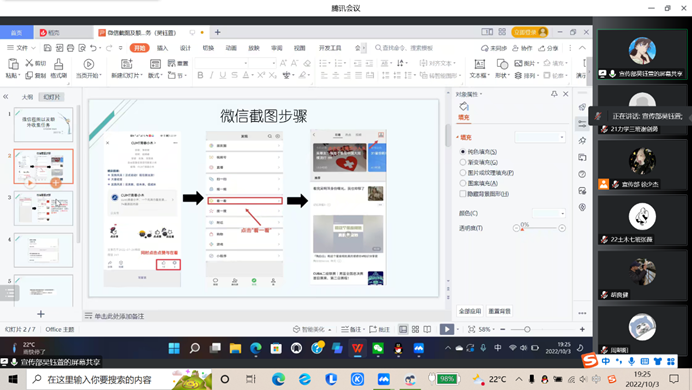Screen dimensions: 692x390
Task: Switch to the Insert (插入) ribbon tab
Action: click(x=162, y=48)
